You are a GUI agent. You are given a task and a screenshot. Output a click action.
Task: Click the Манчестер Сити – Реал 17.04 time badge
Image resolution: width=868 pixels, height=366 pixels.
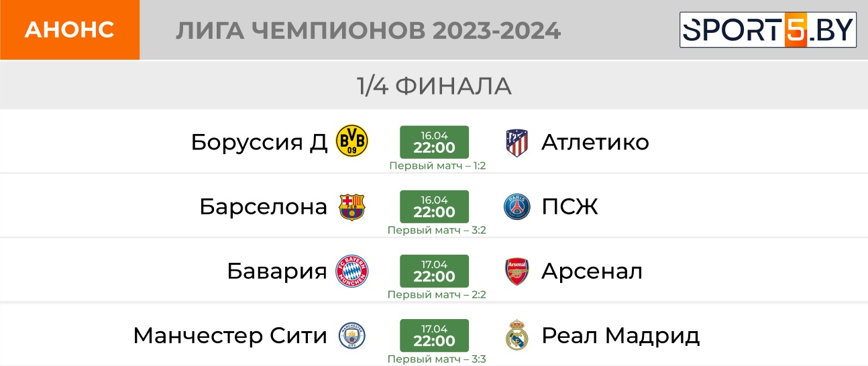[x=434, y=335]
